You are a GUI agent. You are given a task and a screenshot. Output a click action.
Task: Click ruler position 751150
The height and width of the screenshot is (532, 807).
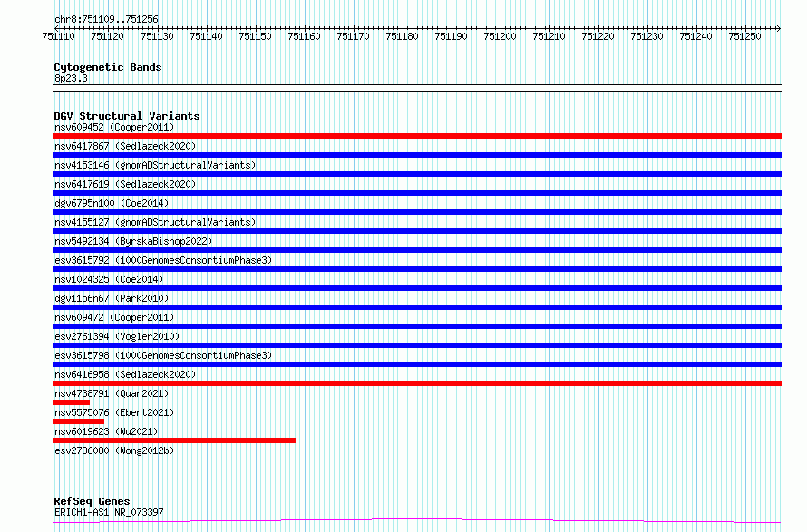point(255,36)
